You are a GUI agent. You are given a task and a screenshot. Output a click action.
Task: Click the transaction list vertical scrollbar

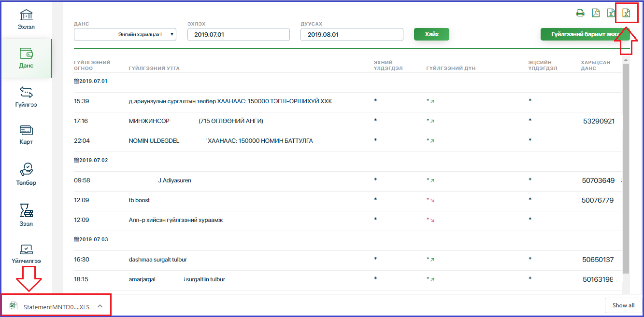(x=626, y=169)
